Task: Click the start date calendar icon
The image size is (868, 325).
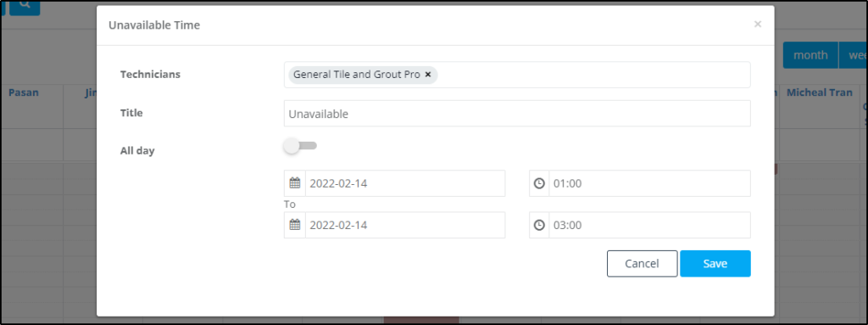Action: tap(294, 183)
